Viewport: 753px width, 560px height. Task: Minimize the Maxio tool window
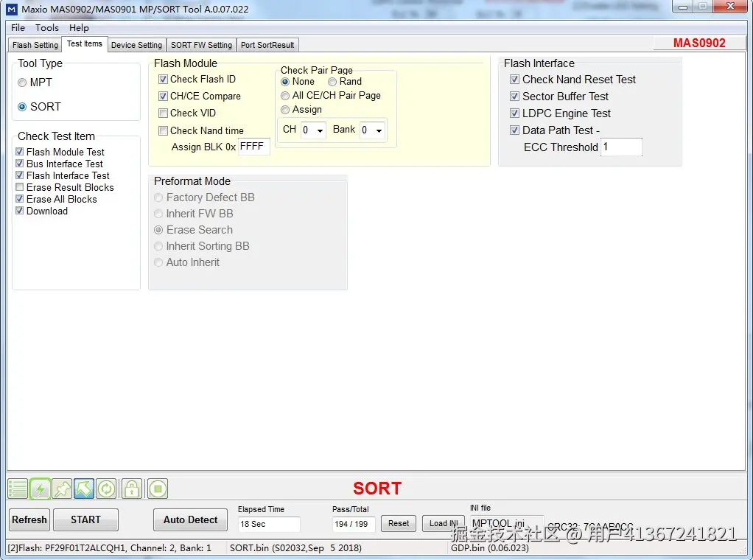[x=683, y=6]
